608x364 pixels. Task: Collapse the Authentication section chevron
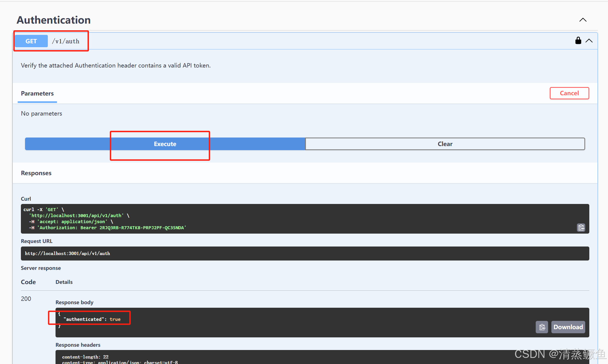(x=583, y=20)
